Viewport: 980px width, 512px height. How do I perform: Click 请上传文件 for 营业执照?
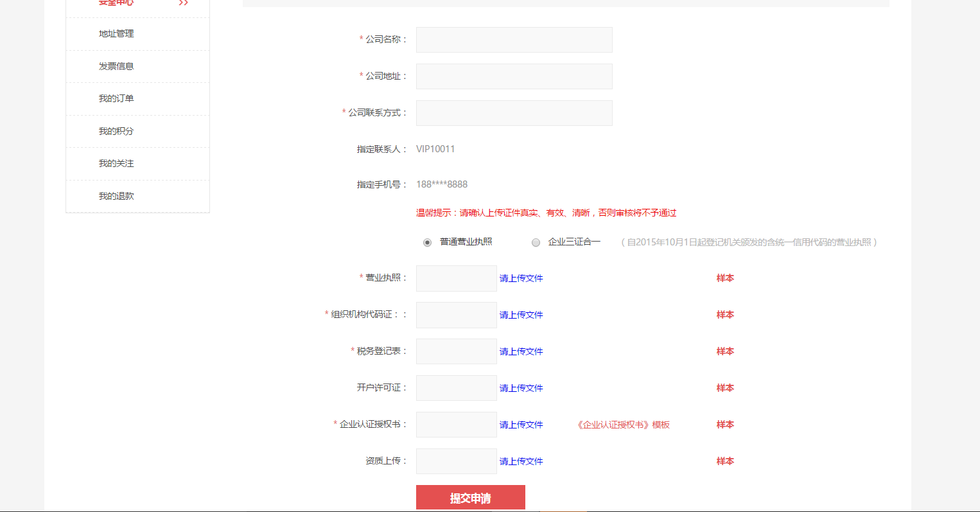(x=521, y=278)
